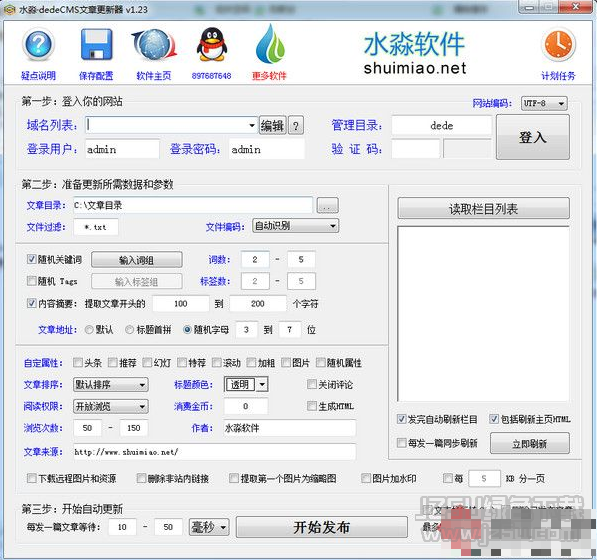Select the 随机字母 radio button

click(187, 330)
